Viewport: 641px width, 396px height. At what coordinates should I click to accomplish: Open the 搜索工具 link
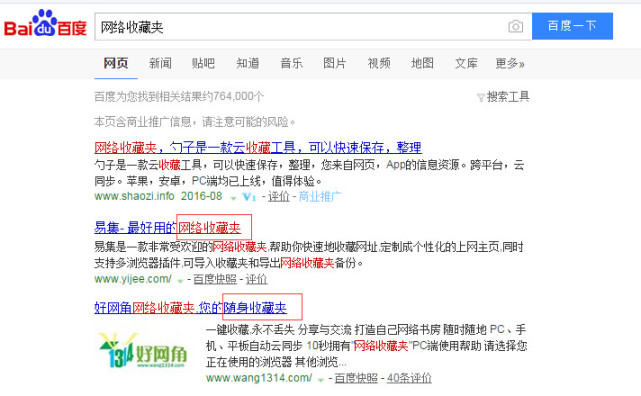tap(508, 97)
